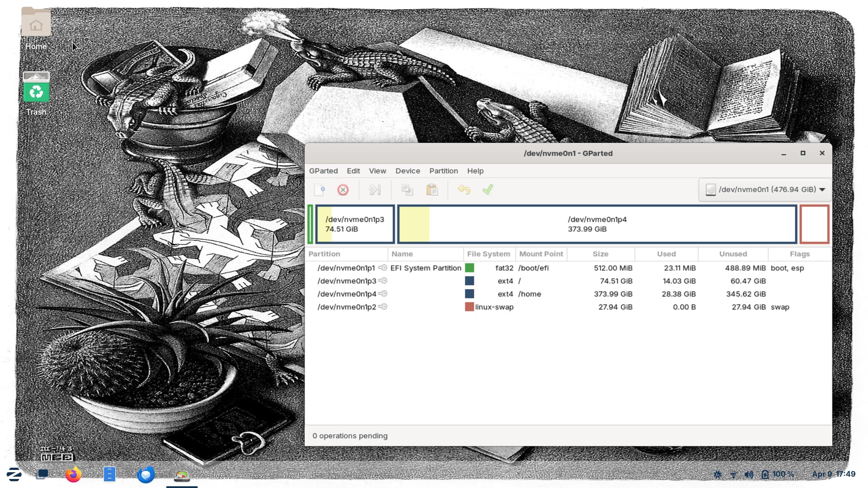The width and height of the screenshot is (868, 488).
Task: Click the key icon beside /dev/nvme0n1p1
Action: pos(383,267)
